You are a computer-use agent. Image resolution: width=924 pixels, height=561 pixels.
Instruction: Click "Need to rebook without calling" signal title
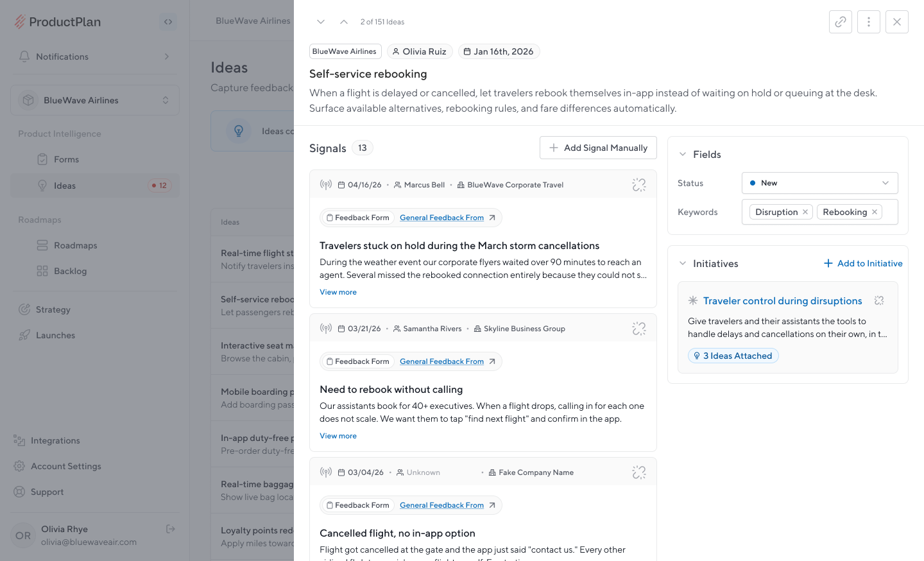[391, 390]
